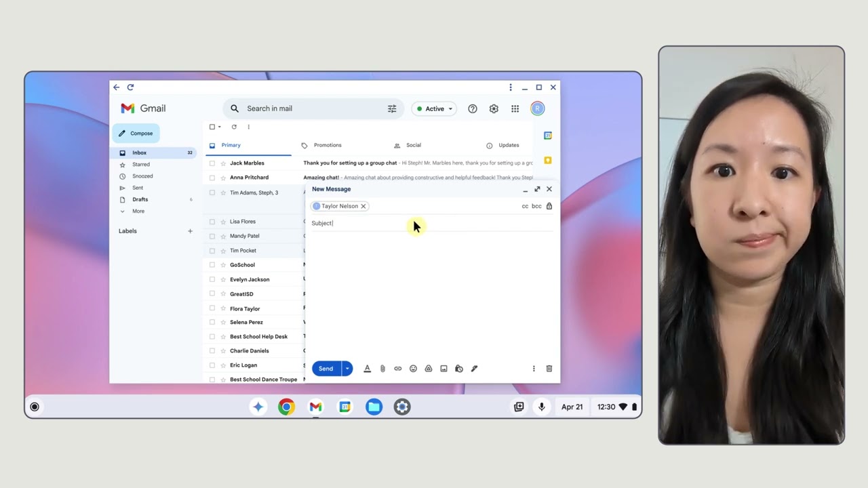Viewport: 868px width, 488px height.
Task: Switch to the Promotions tab
Action: click(x=328, y=145)
